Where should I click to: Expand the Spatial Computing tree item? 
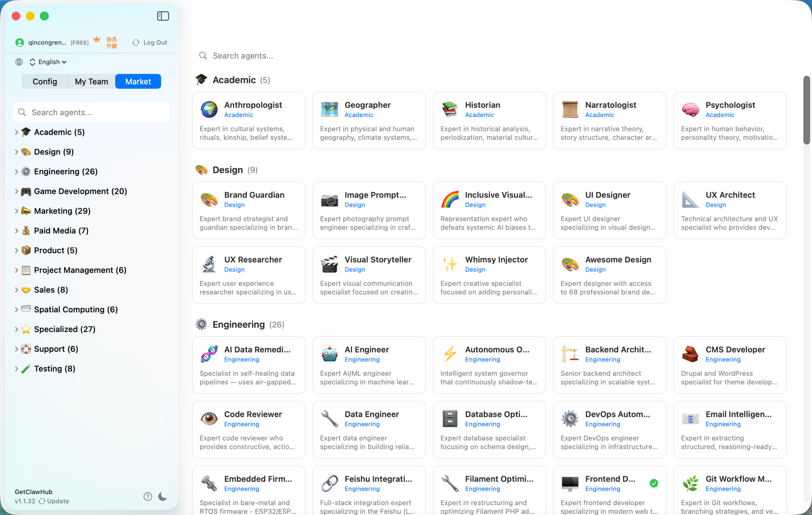[x=16, y=310]
